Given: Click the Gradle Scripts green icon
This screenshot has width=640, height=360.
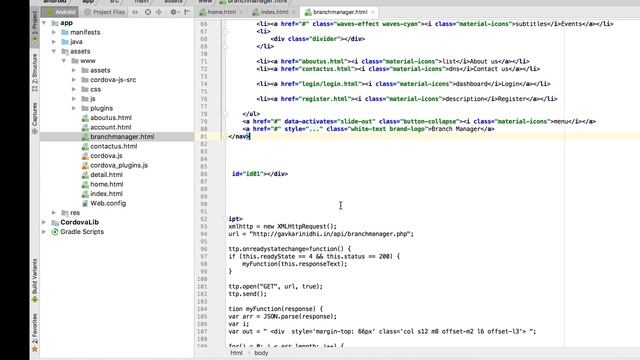Looking at the screenshot, I should tap(55, 232).
